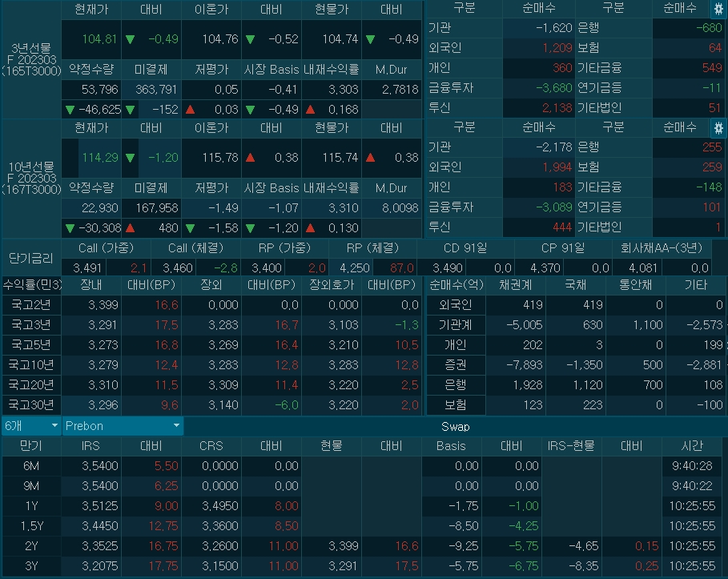The height and width of the screenshot is (579, 728).
Task: Click the 회사채AA-(3년) rate header
Action: pos(662,248)
